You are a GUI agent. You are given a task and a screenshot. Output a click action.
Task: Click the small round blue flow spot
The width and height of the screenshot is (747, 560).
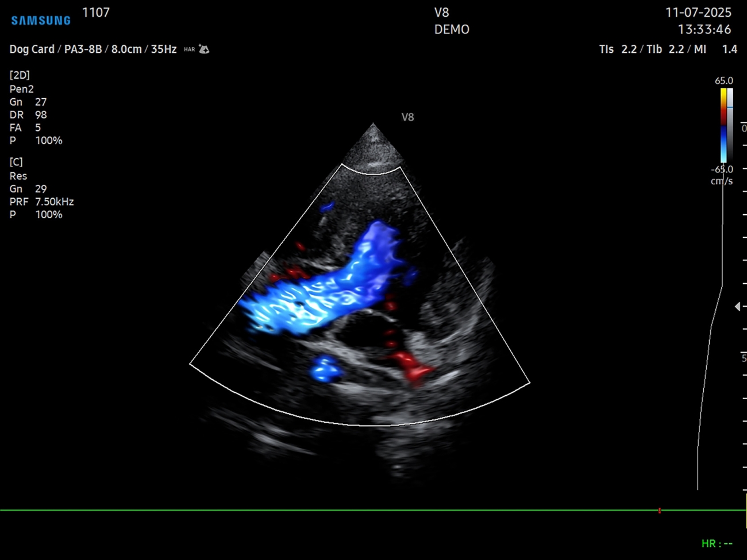click(325, 369)
